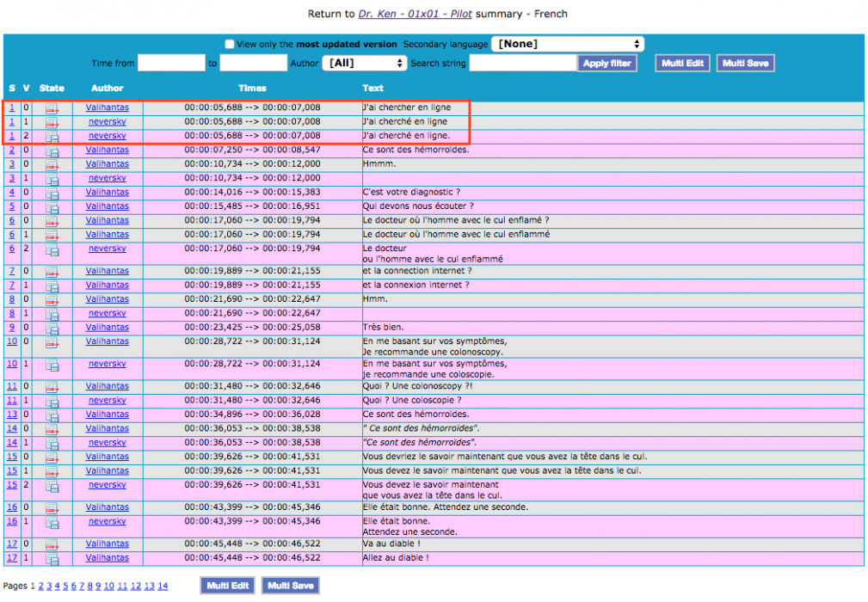Click the bottom Multi Save button
The width and height of the screenshot is (868, 602).
point(290,586)
